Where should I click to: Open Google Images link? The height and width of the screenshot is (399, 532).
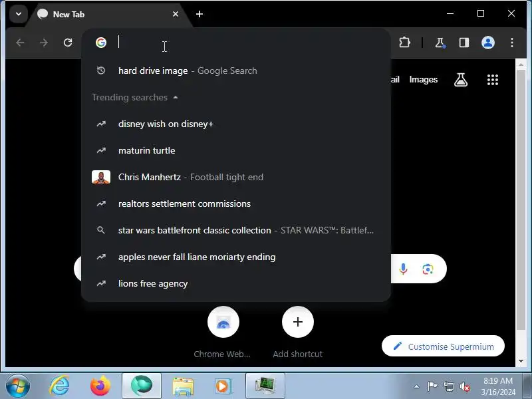coord(423,79)
